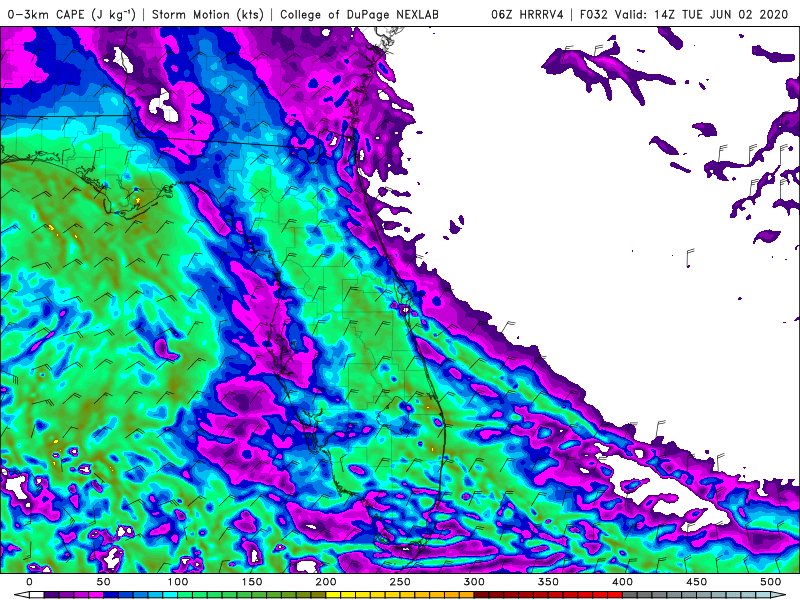Click the first gray swatch under 400
The image size is (800, 600).
630,595
